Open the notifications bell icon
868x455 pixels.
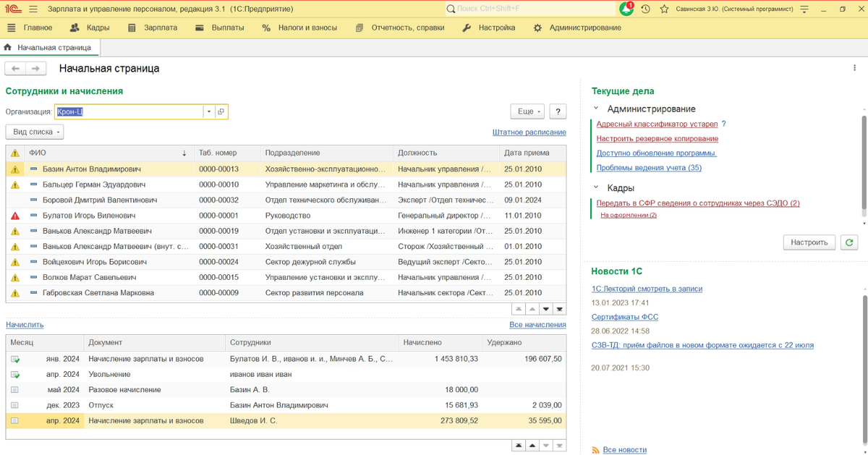(x=626, y=9)
